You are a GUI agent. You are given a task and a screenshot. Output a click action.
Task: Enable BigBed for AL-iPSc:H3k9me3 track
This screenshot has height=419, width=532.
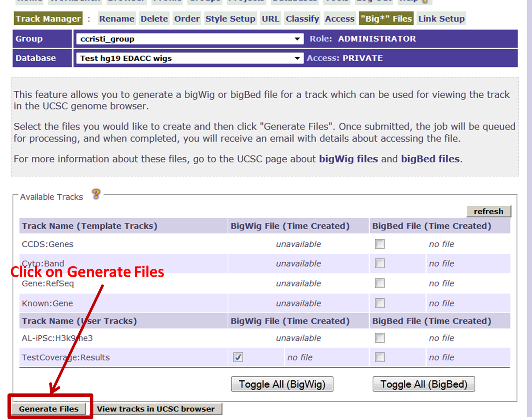tap(380, 338)
